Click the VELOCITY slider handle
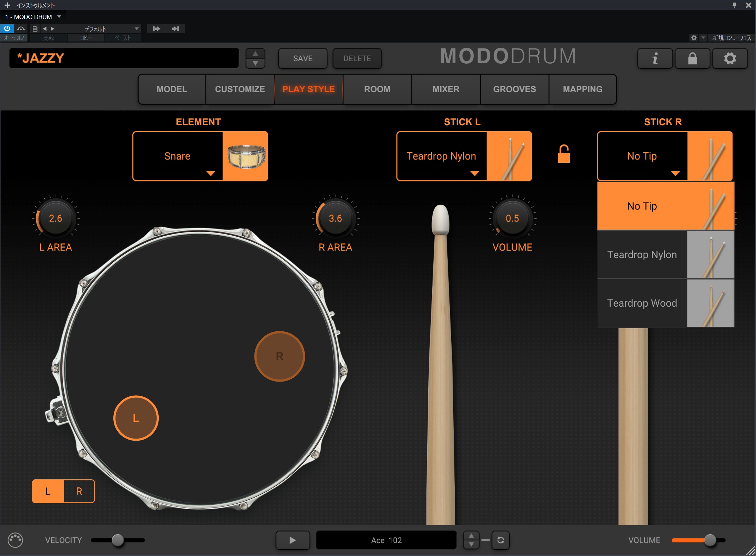 tap(118, 540)
